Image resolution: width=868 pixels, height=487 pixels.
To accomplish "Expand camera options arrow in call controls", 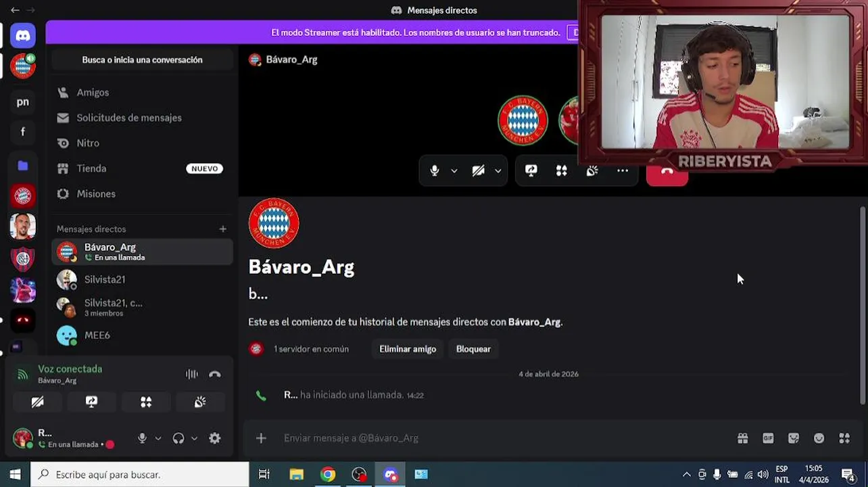I will 498,171.
